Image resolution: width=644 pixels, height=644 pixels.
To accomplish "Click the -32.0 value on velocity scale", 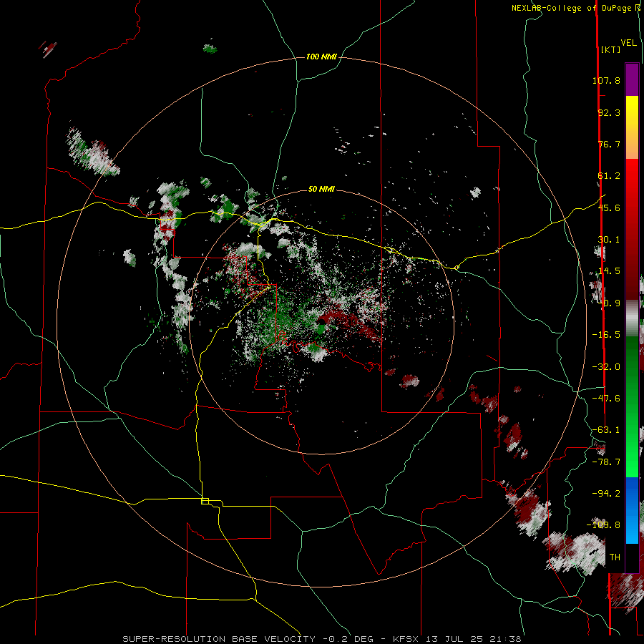I will point(606,367).
